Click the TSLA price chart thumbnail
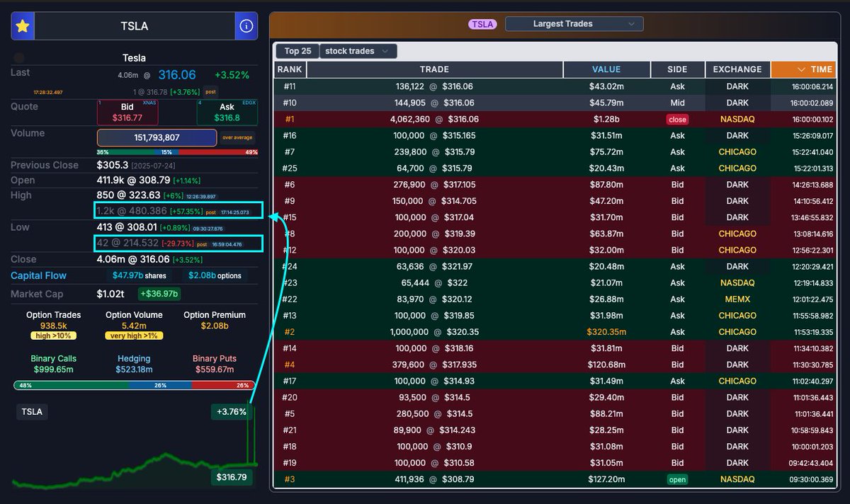This screenshot has width=850, height=504. [x=135, y=446]
